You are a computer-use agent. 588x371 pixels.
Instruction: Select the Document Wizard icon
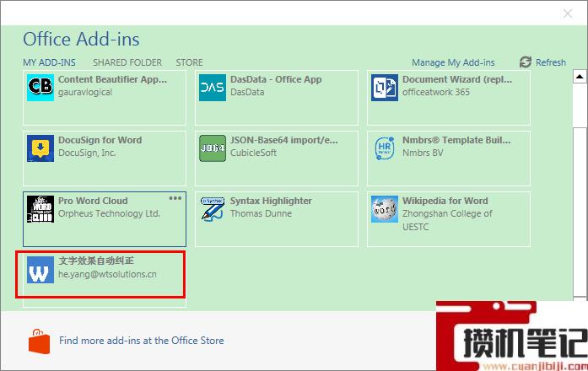click(385, 88)
